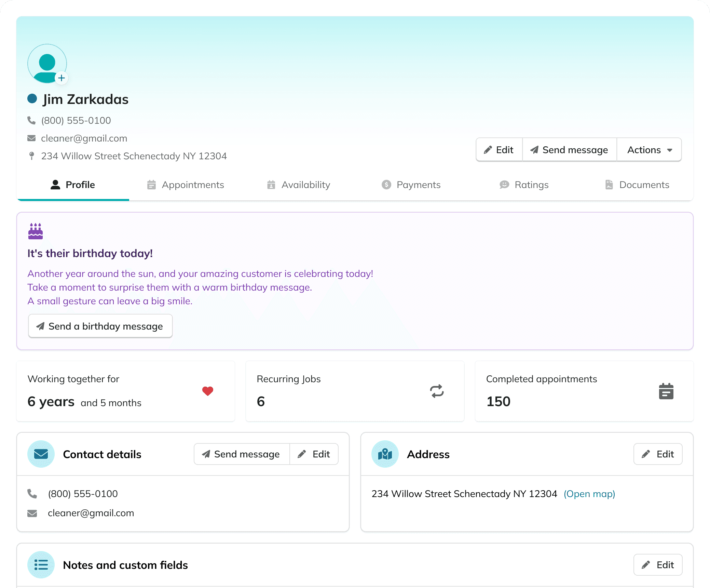Click the Notes and custom fields list icon
Screen dimensions: 710x588
(41, 565)
